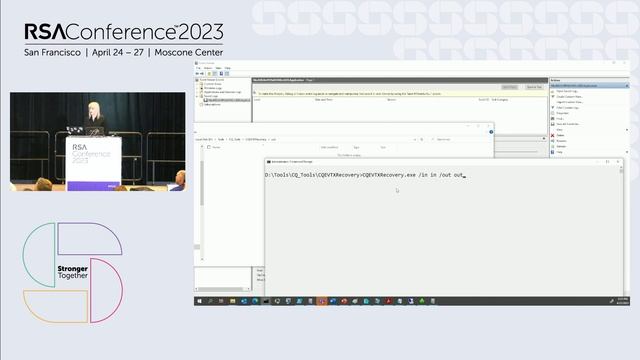The height and width of the screenshot is (360, 640).
Task: Open the Help menu in Event Viewer
Action: tap(227, 68)
